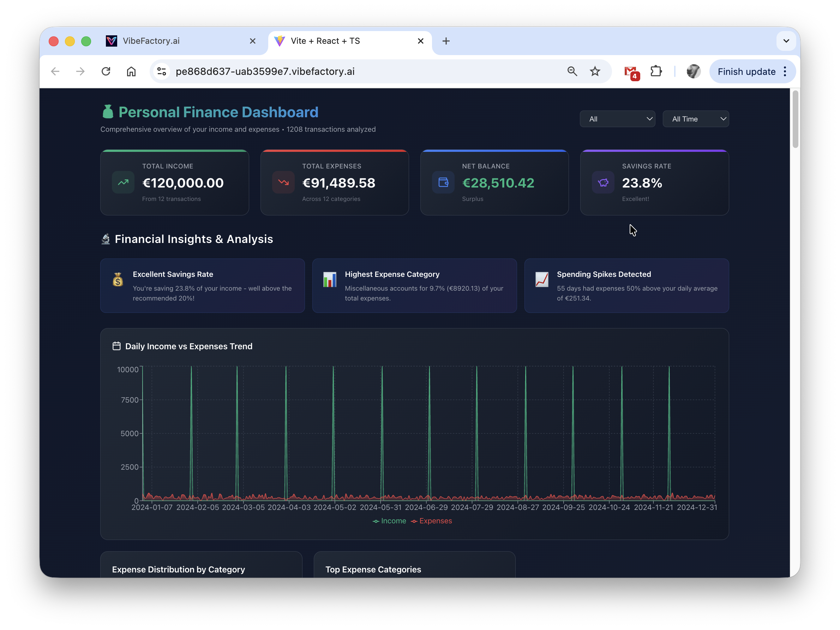Click the Finish update button
The image size is (840, 630).
coord(746,71)
